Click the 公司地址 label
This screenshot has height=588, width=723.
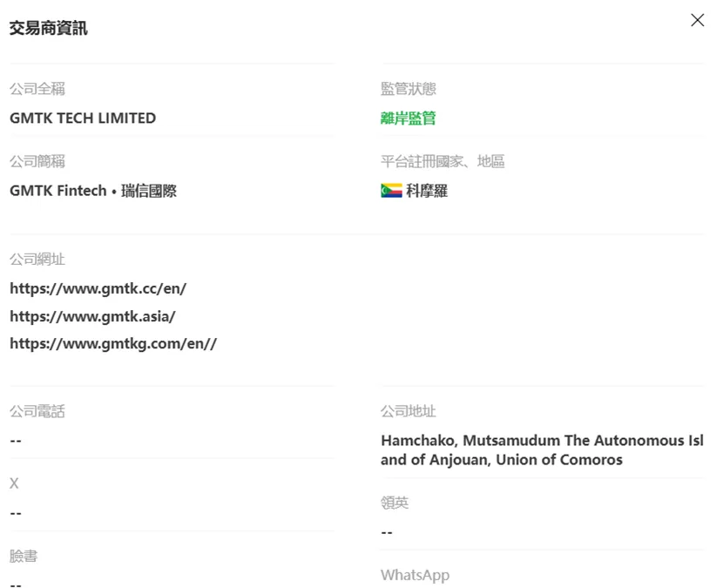click(408, 411)
